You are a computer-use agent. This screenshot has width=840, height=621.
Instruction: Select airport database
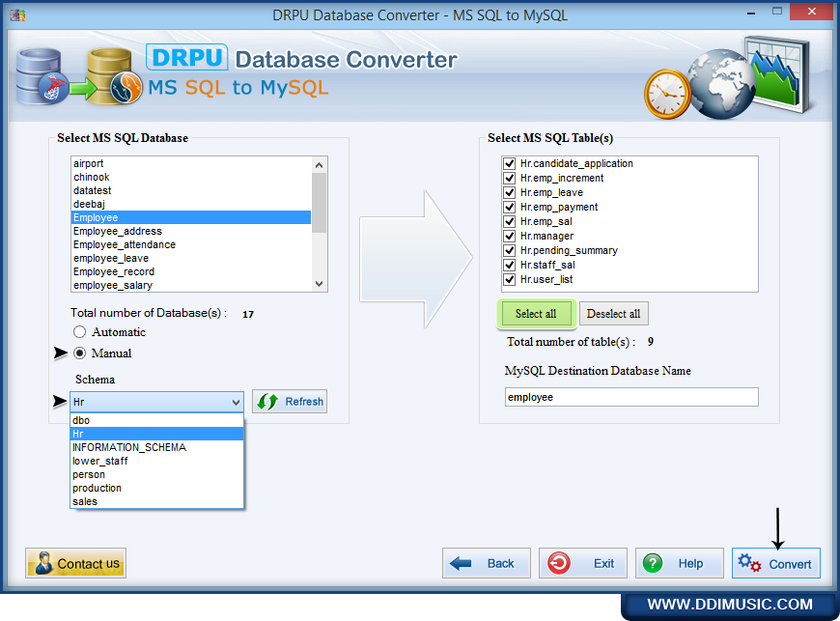(x=191, y=163)
